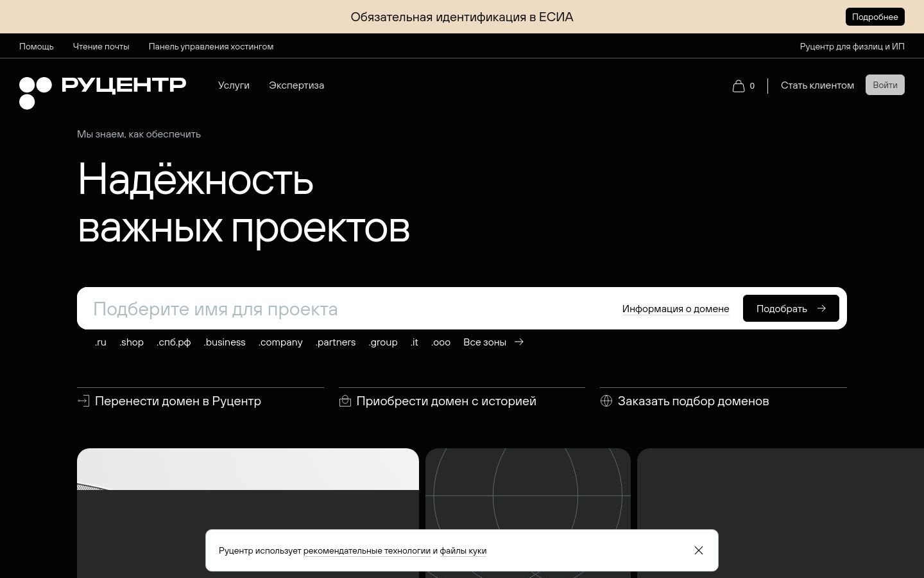Open файлы куки link
Viewport: 924px width, 578px height.
click(463, 550)
